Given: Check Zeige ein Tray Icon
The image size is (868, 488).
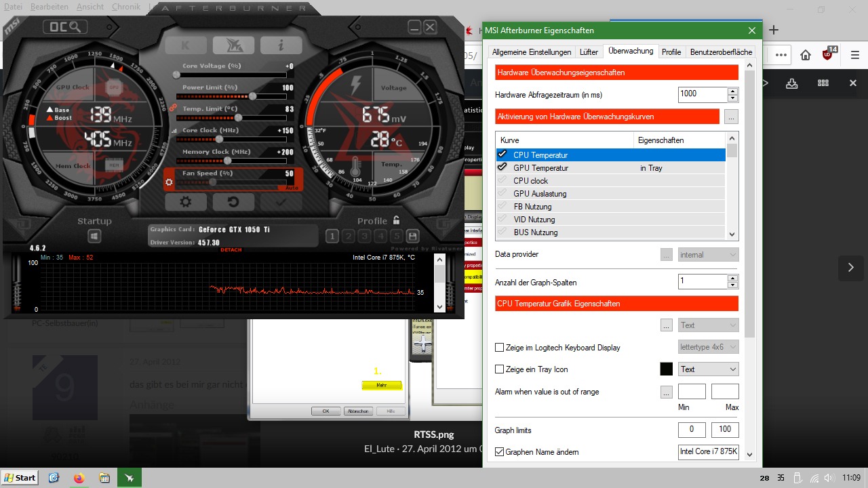Looking at the screenshot, I should [500, 369].
